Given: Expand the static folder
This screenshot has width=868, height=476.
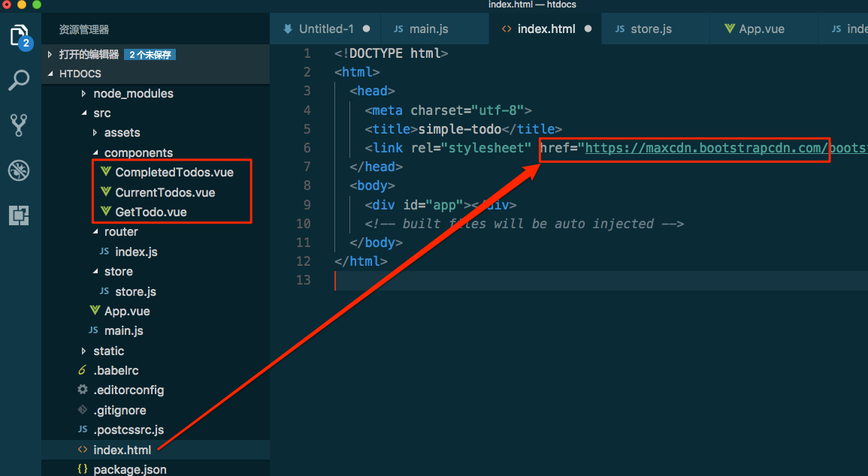Looking at the screenshot, I should (x=83, y=351).
